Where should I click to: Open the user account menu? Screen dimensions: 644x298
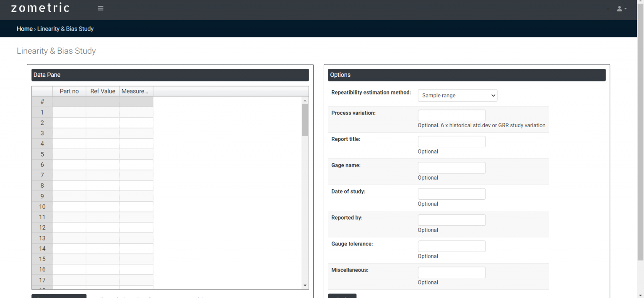pyautogui.click(x=621, y=9)
